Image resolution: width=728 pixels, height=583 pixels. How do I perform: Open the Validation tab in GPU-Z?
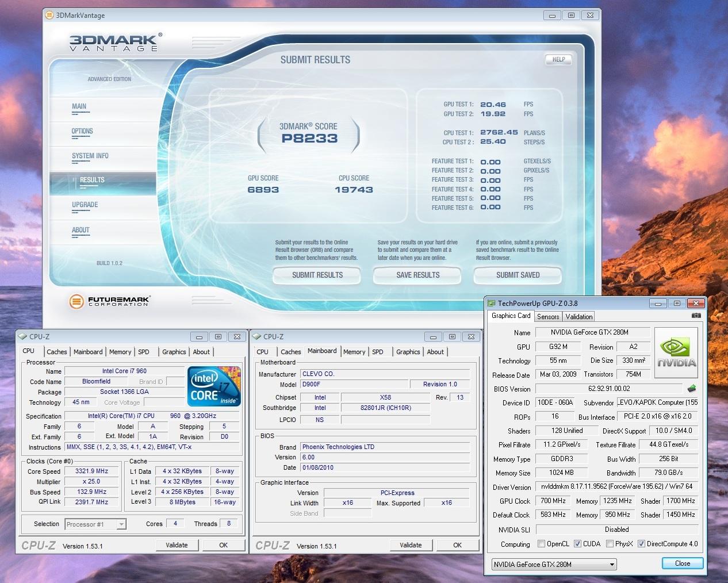point(578,316)
